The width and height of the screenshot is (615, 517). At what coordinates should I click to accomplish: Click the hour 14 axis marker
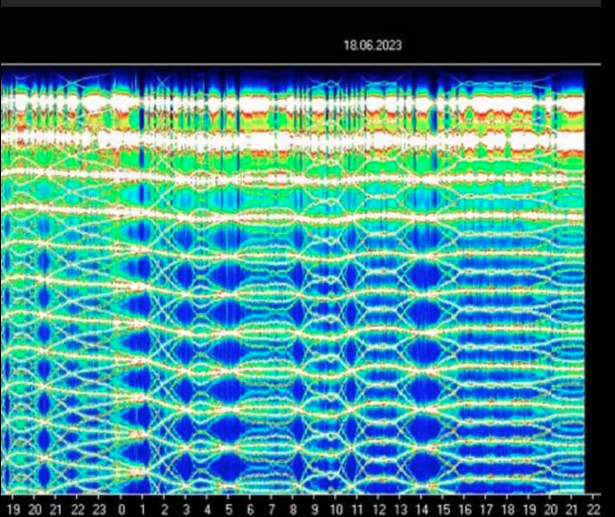[422, 508]
